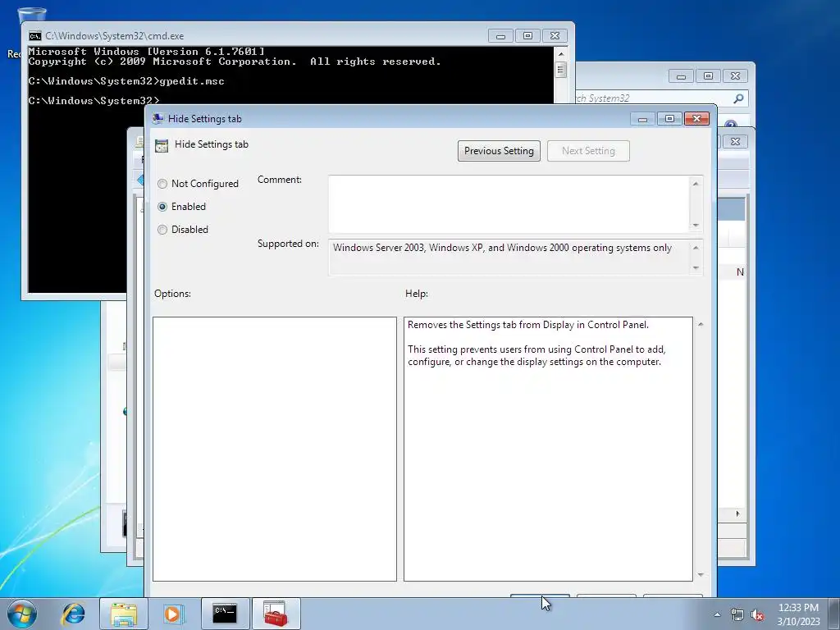The image size is (840, 630).
Task: Click the toolbox MMC taskbar icon
Action: click(276, 614)
